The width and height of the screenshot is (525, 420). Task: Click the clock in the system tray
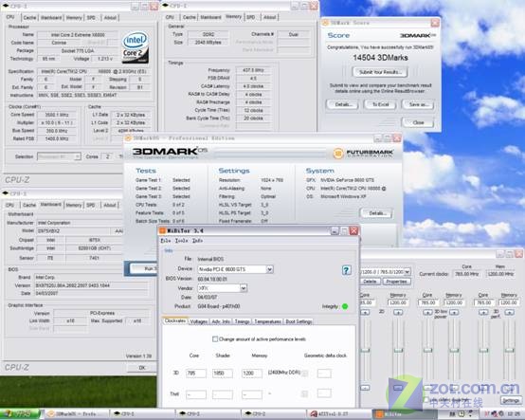pos(514,414)
